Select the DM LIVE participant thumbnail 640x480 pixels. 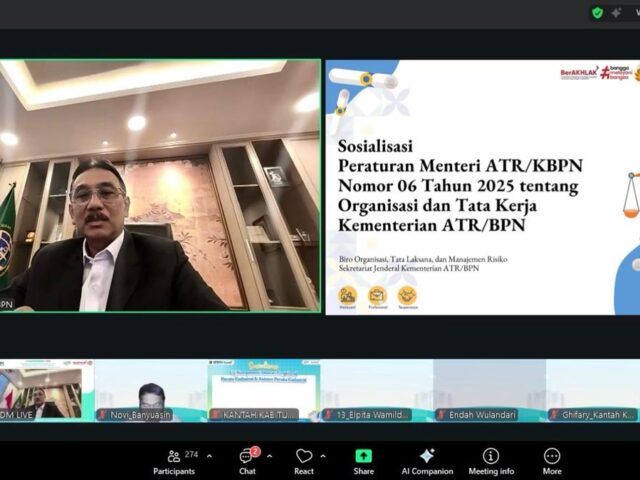[x=40, y=390]
